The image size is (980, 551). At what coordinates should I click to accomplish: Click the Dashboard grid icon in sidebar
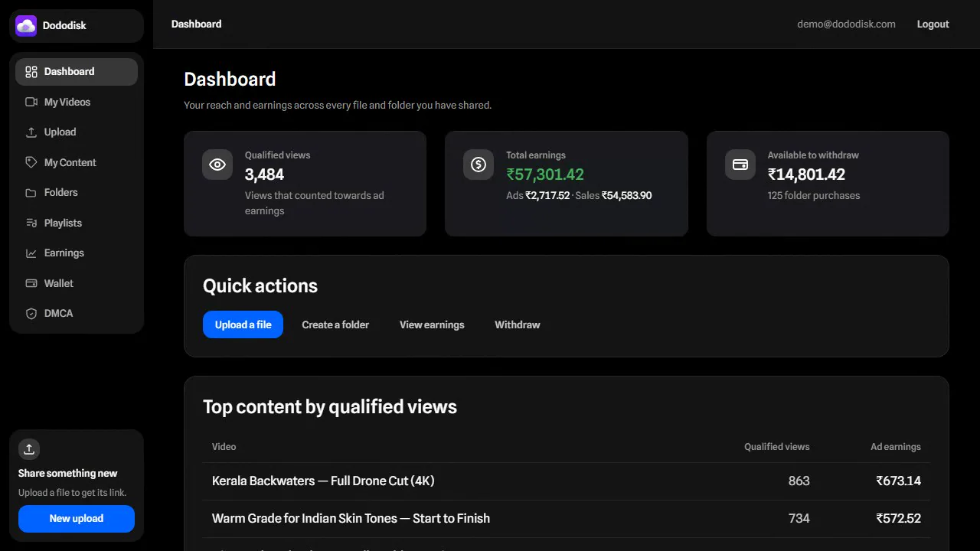pos(31,72)
